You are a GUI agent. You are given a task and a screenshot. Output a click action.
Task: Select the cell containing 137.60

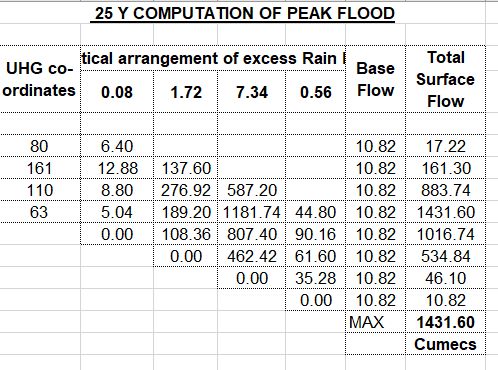pos(186,168)
